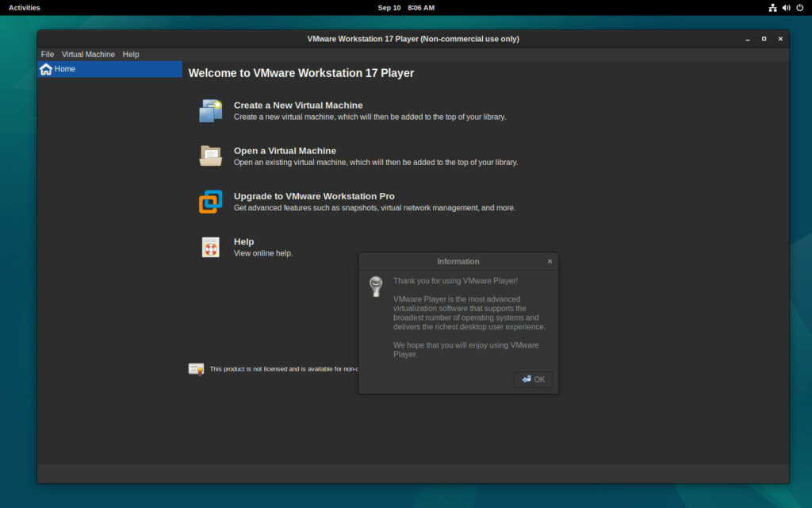The width and height of the screenshot is (812, 508).
Task: Click 'Thank you for using VMware Player!' text
Action: click(456, 281)
